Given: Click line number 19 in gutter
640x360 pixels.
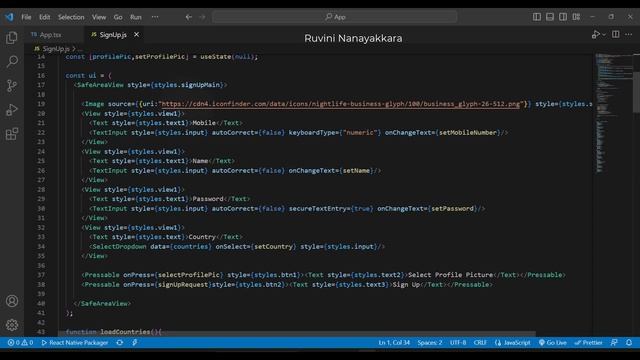Looking at the screenshot, I should pyautogui.click(x=41, y=104).
